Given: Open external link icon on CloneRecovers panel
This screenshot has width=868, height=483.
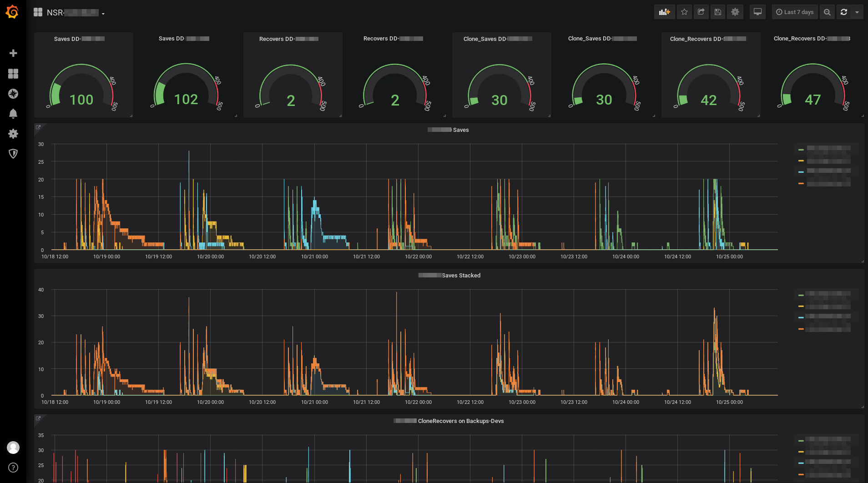Looking at the screenshot, I should [38, 418].
